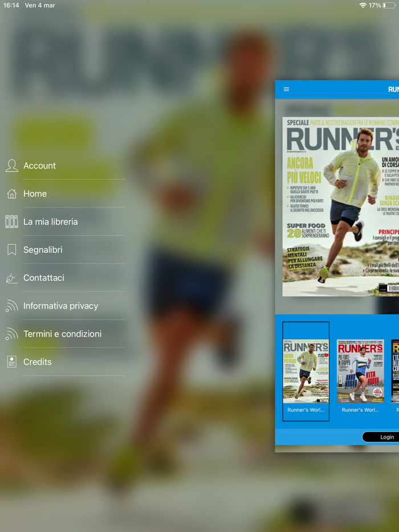Open Termini e condizioni

(65, 334)
